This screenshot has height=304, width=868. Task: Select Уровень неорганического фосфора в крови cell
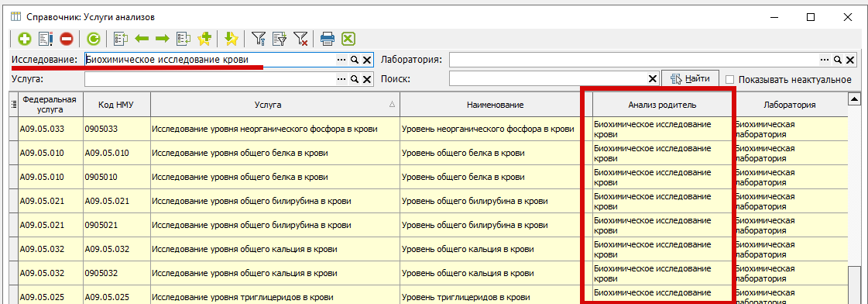click(x=496, y=129)
